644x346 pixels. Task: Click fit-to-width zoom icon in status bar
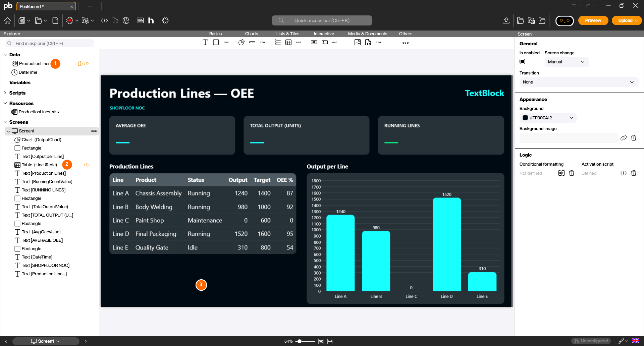tap(330, 341)
